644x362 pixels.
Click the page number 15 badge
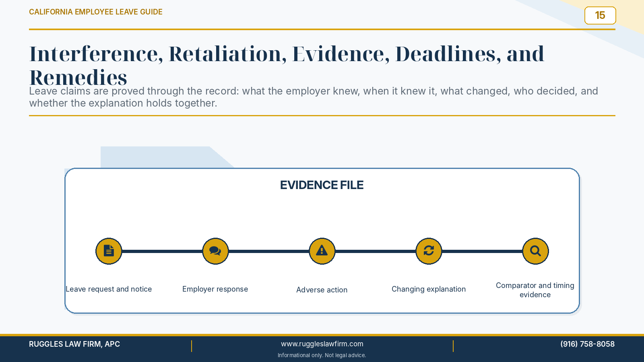(600, 15)
